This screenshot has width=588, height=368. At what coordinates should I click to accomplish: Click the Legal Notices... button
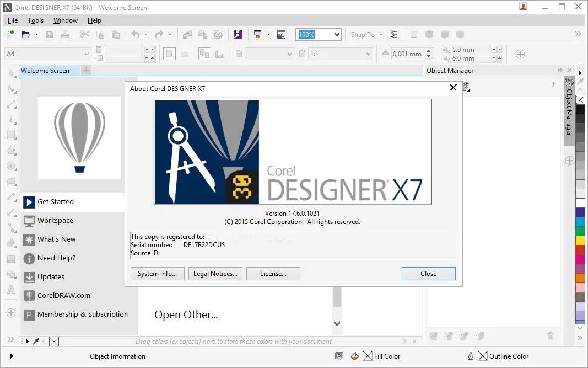pos(215,273)
